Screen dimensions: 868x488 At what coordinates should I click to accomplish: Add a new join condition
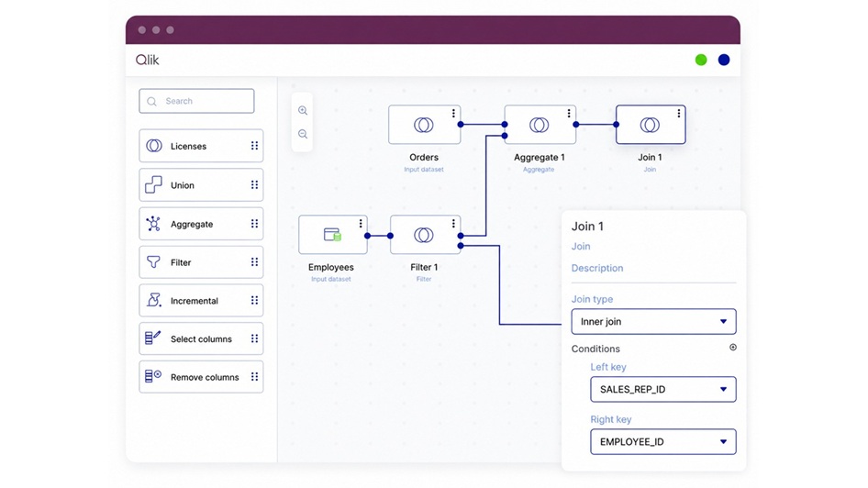pyautogui.click(x=733, y=348)
